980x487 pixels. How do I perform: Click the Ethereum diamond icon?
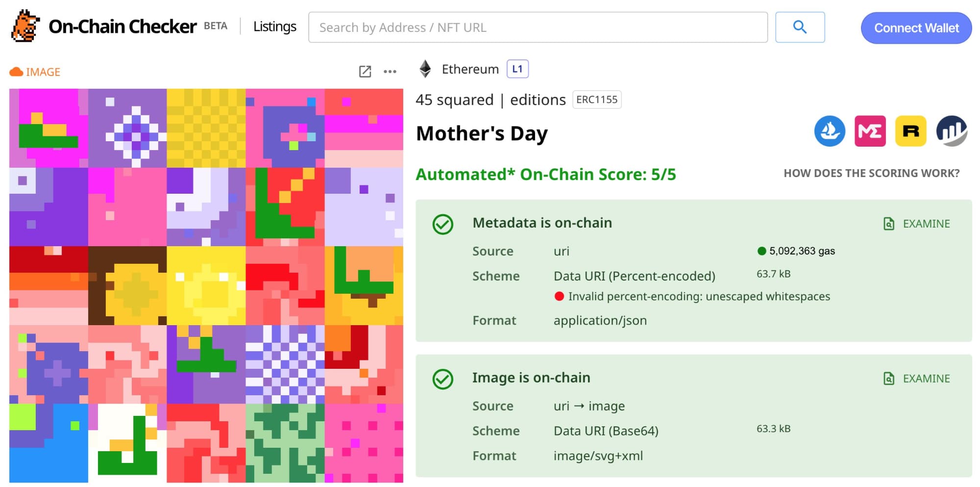(x=425, y=69)
